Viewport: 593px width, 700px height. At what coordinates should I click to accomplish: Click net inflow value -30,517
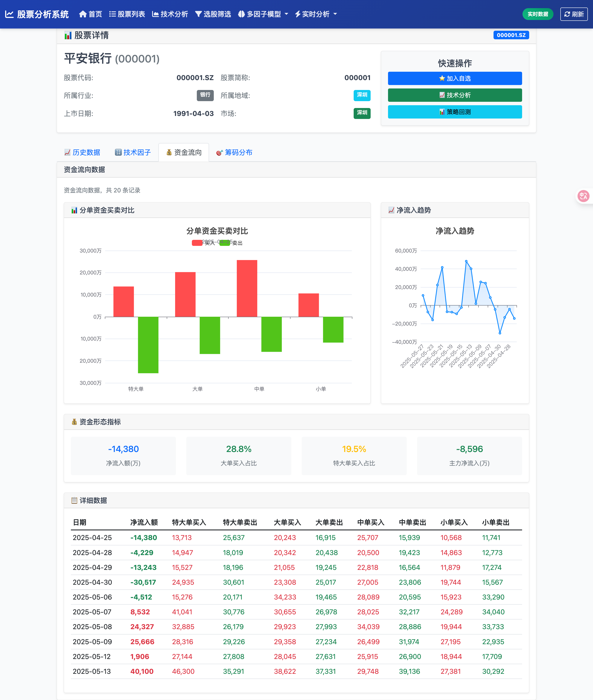click(143, 582)
